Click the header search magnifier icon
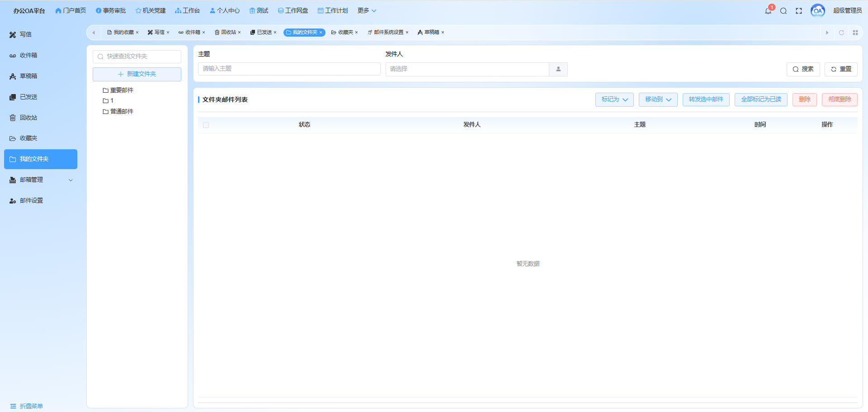 [x=783, y=11]
